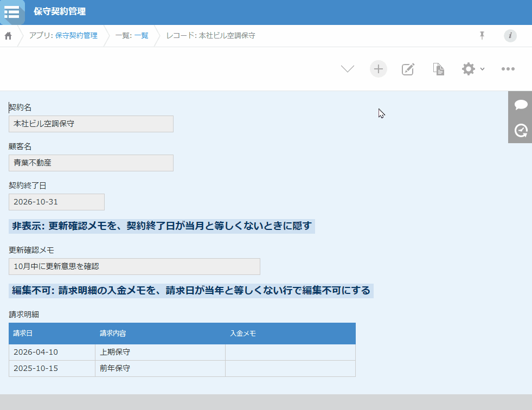Image resolution: width=532 pixels, height=410 pixels.
Task: Select the 更新確認メモ field label
Action: click(31, 250)
